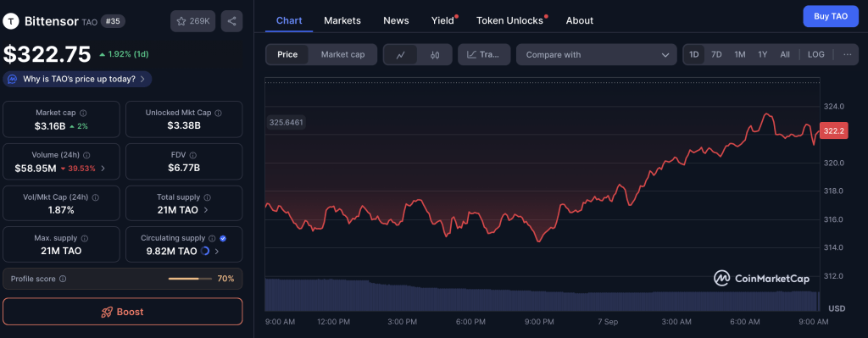Image resolution: width=868 pixels, height=338 pixels.
Task: Click the red 322.2 current price tag
Action: (x=833, y=131)
